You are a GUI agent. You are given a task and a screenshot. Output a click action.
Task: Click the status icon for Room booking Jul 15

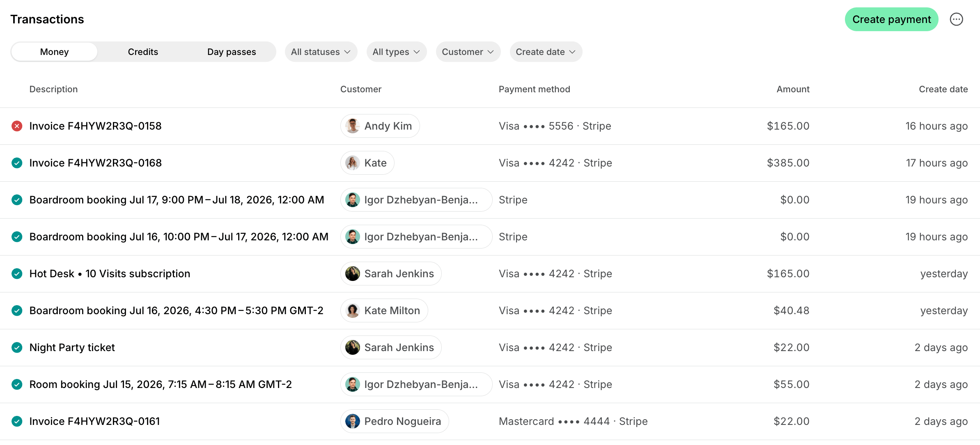pos(17,384)
